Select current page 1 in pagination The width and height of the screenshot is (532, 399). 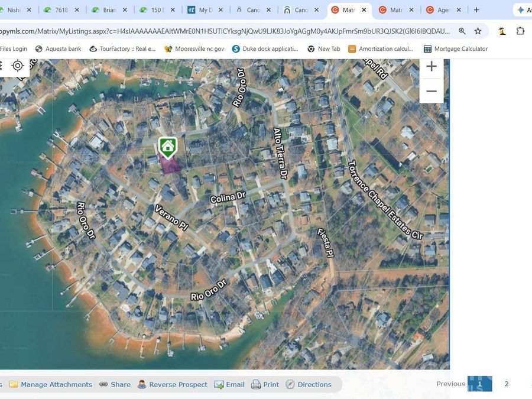(x=479, y=384)
